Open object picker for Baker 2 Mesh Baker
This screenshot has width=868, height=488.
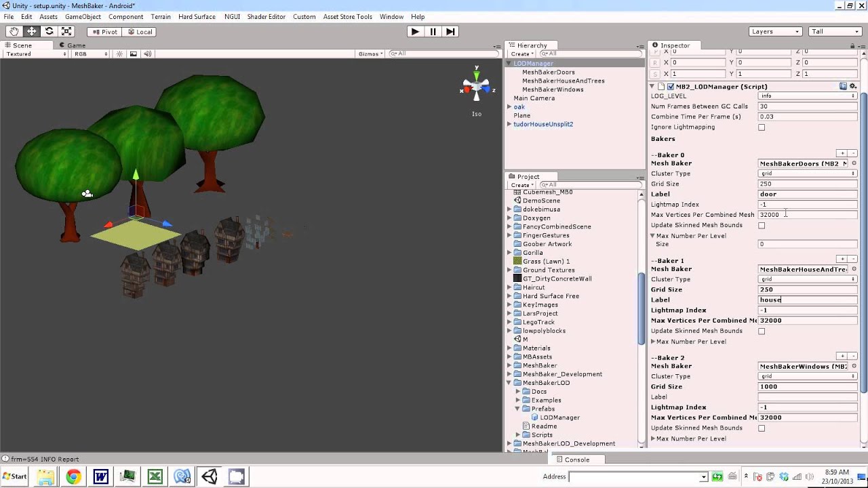tap(854, 366)
